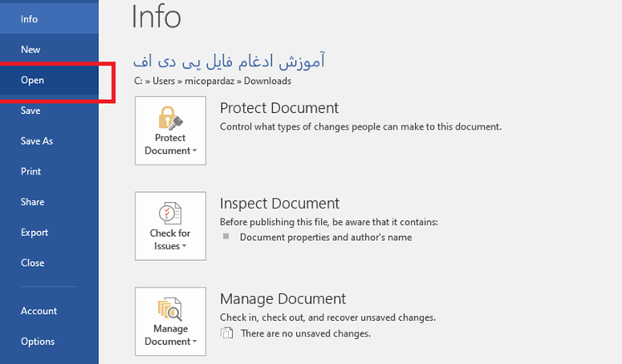The width and height of the screenshot is (622, 364).
Task: Click the lock and key Protect icon
Action: click(x=170, y=118)
